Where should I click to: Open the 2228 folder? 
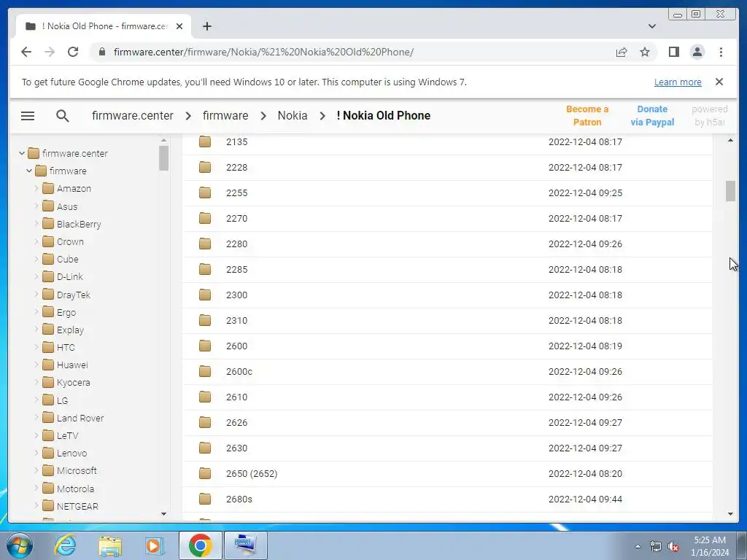coord(447,168)
